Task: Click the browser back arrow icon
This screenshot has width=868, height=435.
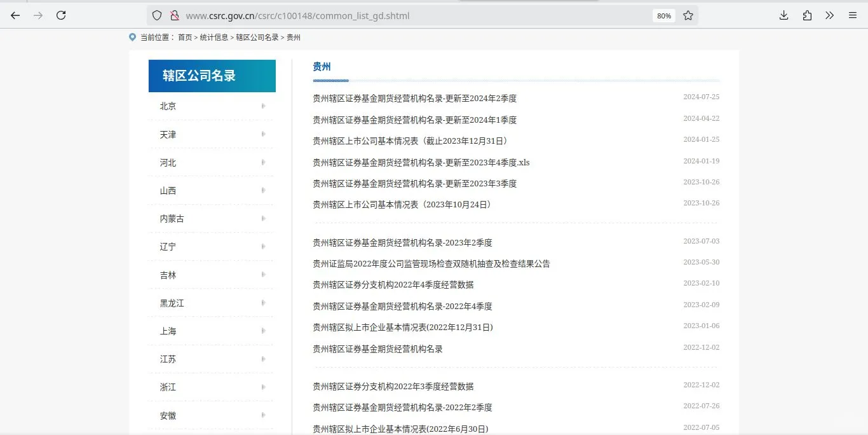Action: 15,15
